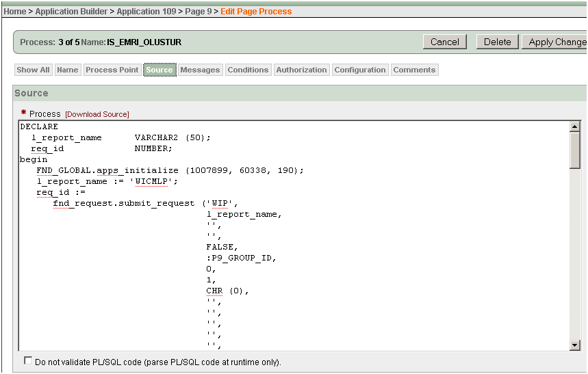Select the Source tab
Image resolution: width=588 pixels, height=374 pixels.
159,70
